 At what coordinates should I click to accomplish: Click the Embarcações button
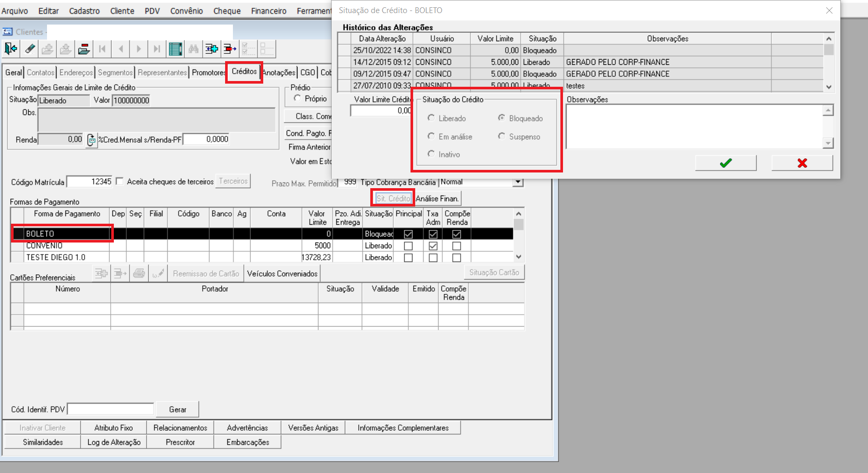248,442
